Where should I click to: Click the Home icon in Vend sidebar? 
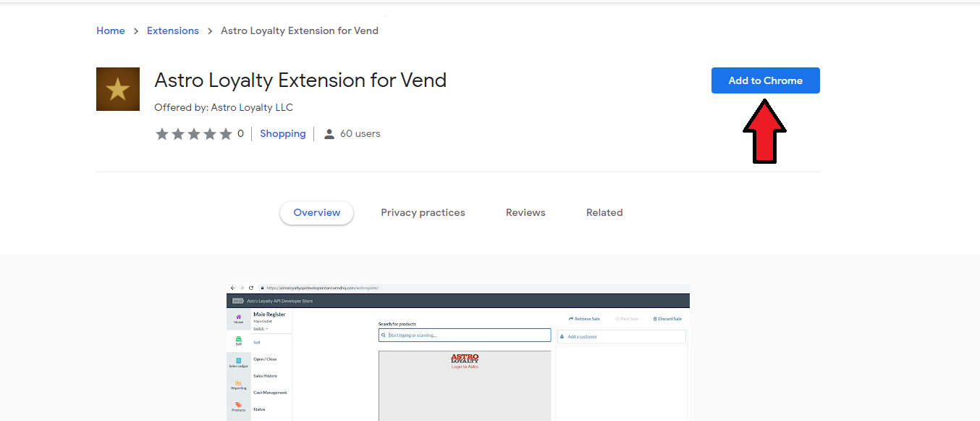238,318
